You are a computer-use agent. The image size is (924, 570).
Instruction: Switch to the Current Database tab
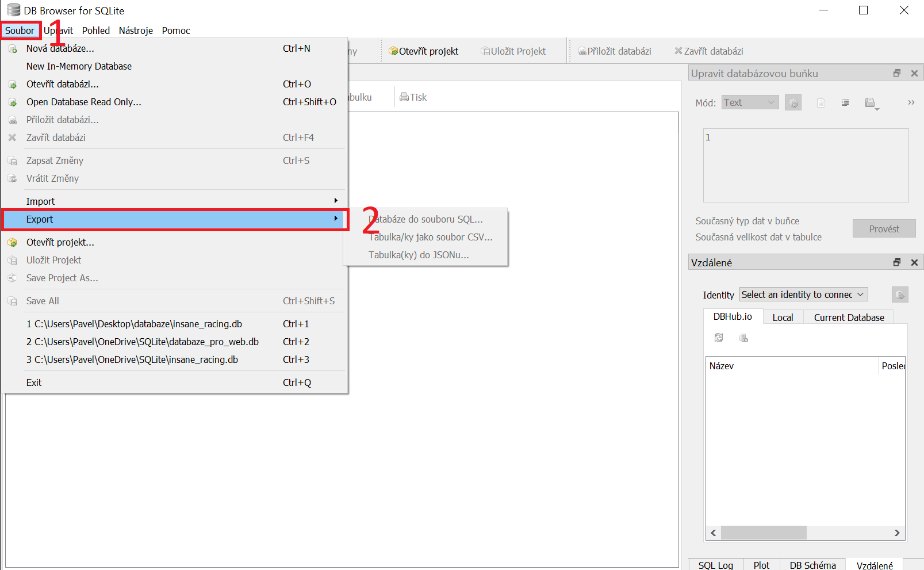tap(849, 317)
